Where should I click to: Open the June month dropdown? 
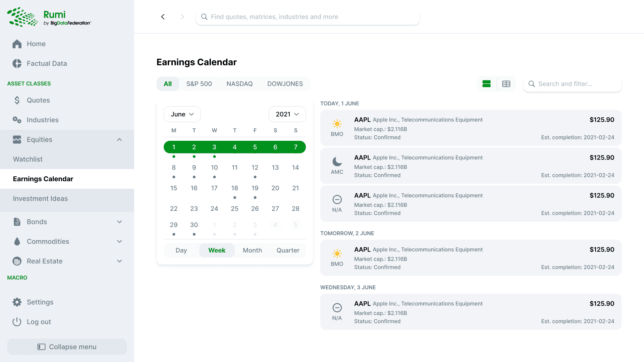click(182, 114)
